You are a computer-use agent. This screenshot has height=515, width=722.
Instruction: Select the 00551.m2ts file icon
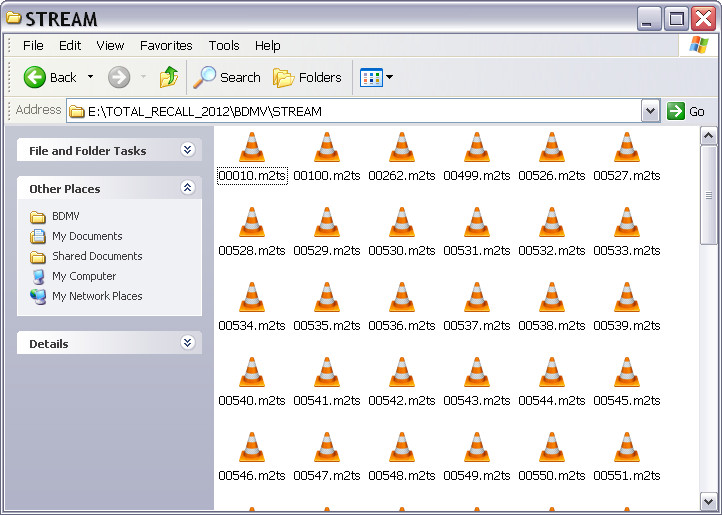tap(627, 448)
